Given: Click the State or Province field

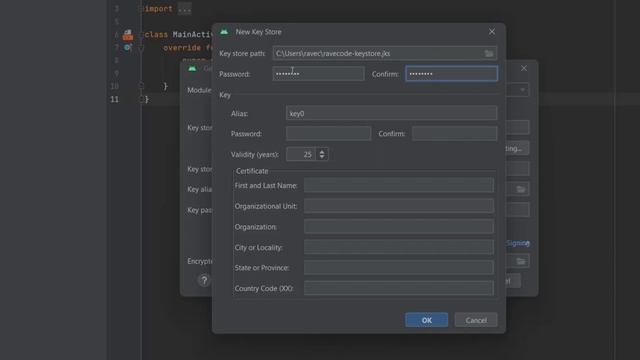Looking at the screenshot, I should coord(399,268).
